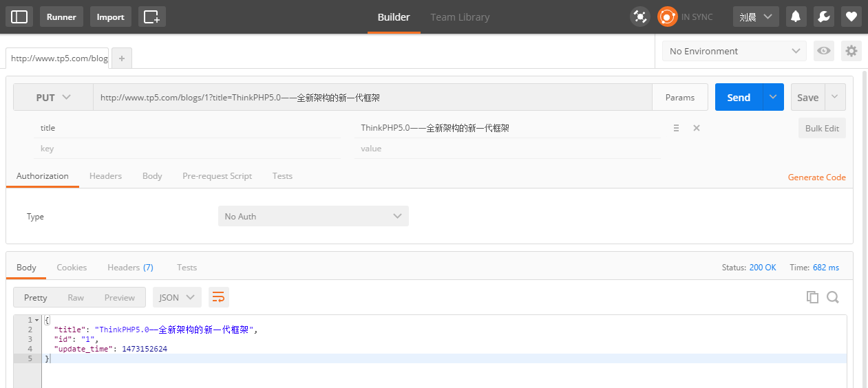The height and width of the screenshot is (388, 868).
Task: Click the Generate Code link
Action: (x=816, y=177)
